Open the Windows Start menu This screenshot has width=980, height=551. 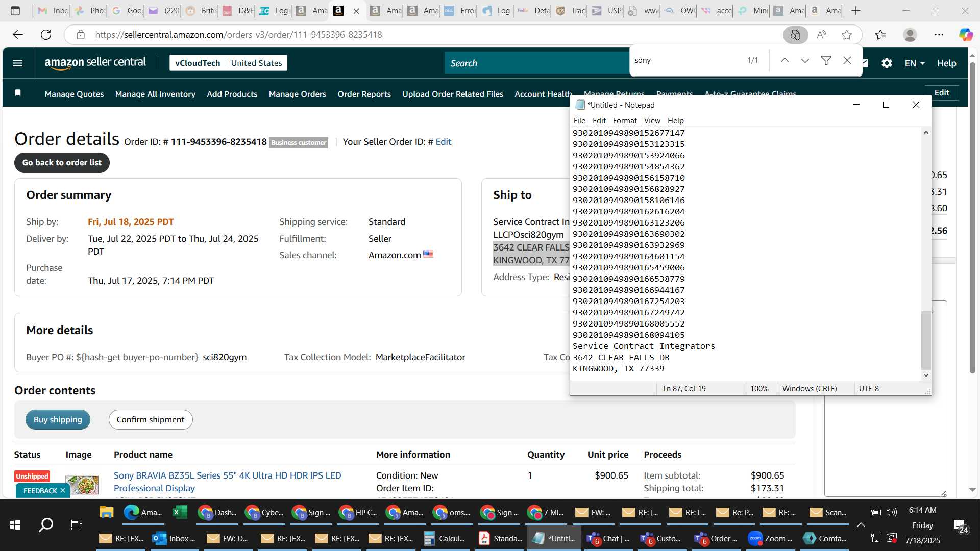pyautogui.click(x=15, y=525)
